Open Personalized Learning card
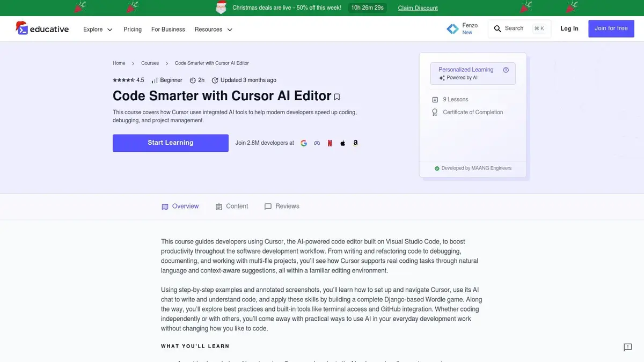 click(x=473, y=73)
